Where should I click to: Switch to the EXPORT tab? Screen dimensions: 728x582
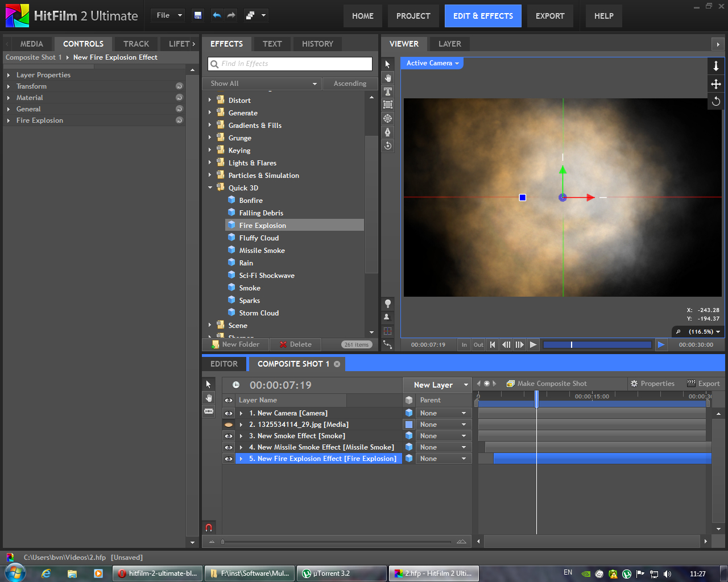(549, 16)
